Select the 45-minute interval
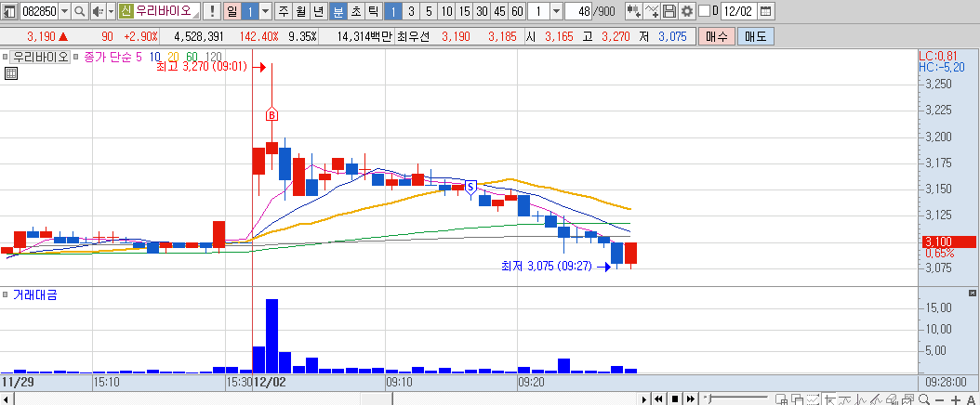Viewport: 980px width, 405px height. (499, 11)
